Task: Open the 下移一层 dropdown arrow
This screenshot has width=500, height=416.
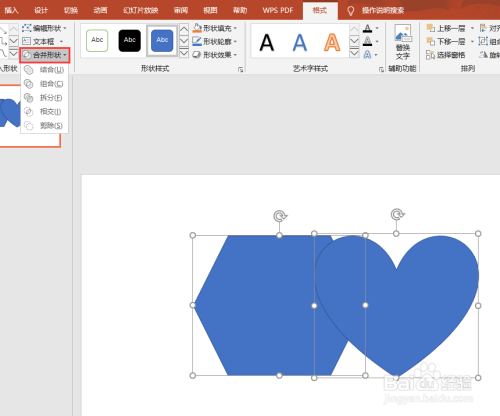Action: pos(472,41)
